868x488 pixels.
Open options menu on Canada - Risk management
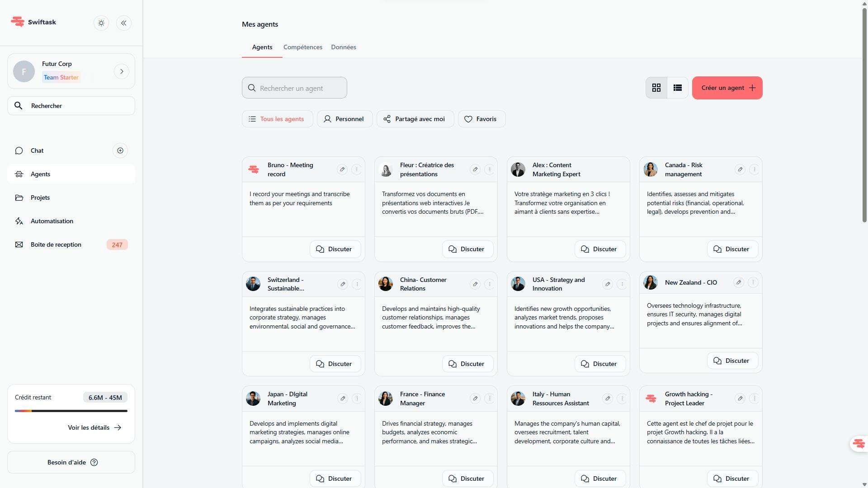(x=754, y=169)
